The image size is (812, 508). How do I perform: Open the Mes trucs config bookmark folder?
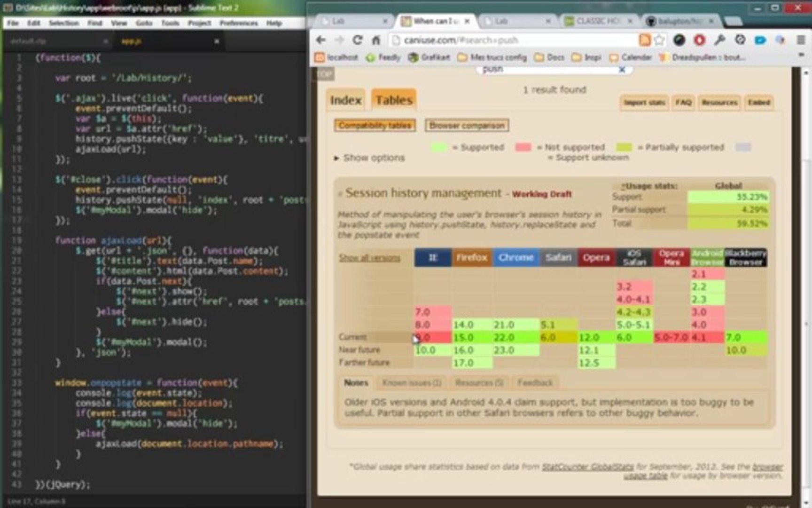click(492, 57)
